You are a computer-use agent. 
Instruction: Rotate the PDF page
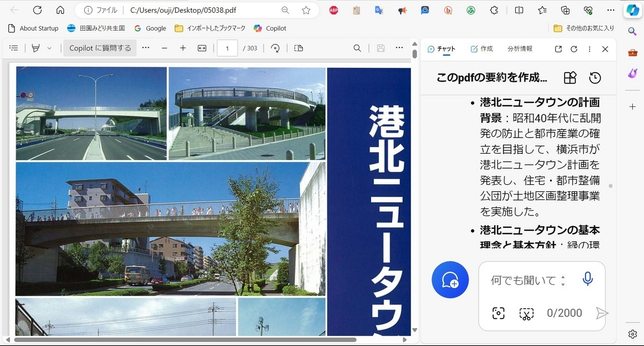point(275,48)
